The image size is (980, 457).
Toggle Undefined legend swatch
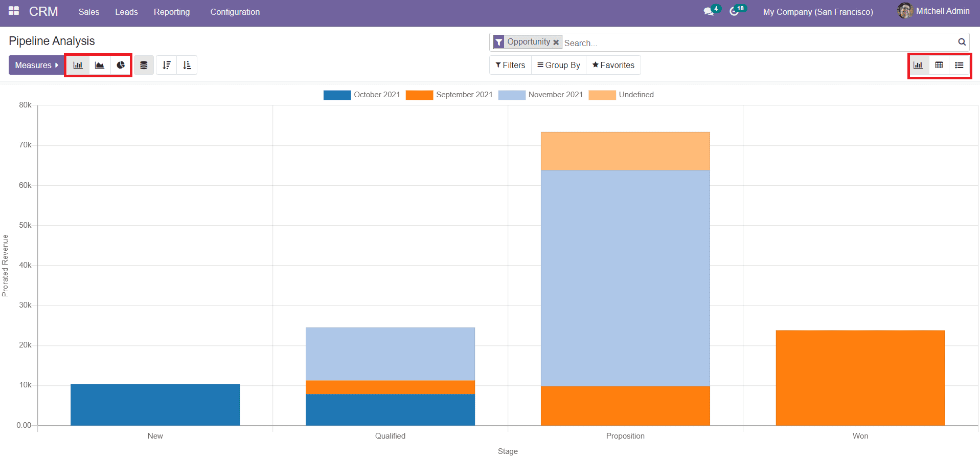(602, 95)
